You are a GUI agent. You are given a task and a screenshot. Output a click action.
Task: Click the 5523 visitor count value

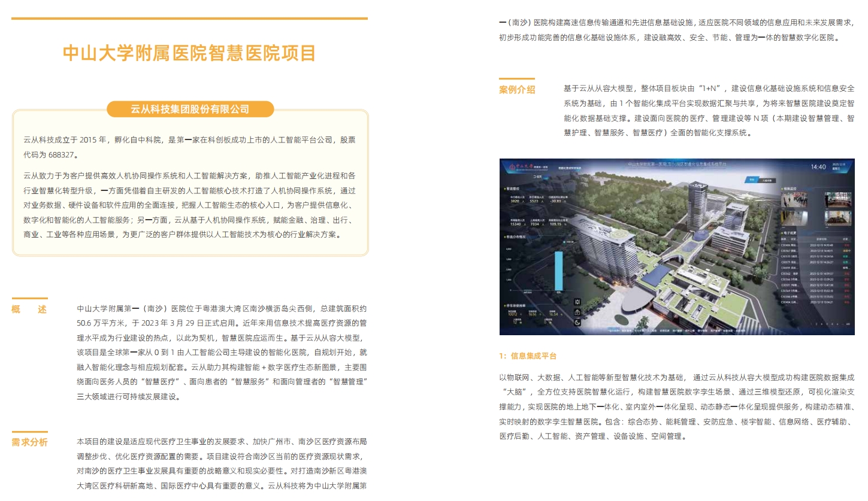click(534, 201)
